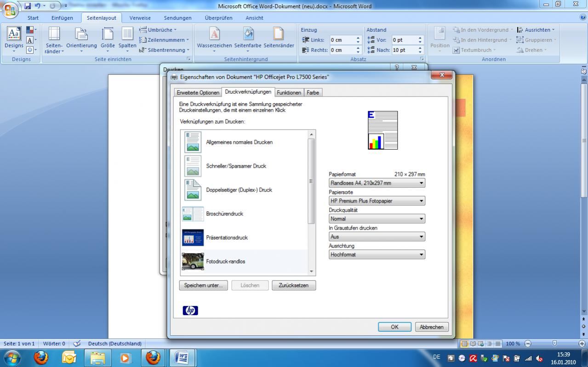This screenshot has height=367, width=588.
Task: Click Zurücksetzen button
Action: (294, 285)
